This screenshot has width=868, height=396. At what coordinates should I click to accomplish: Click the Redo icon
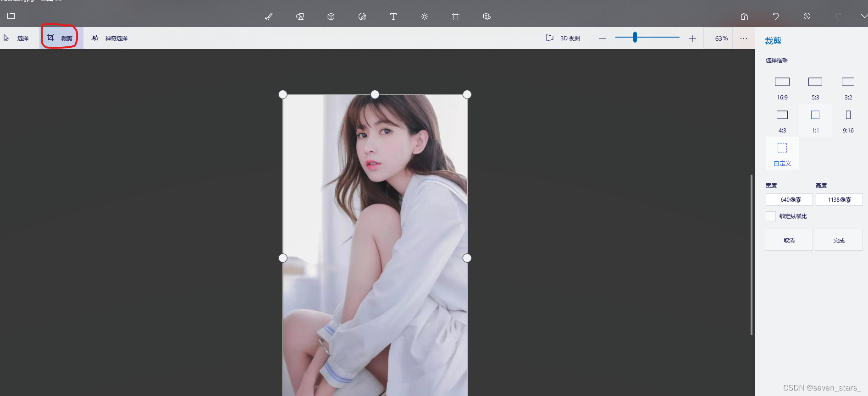click(x=838, y=16)
